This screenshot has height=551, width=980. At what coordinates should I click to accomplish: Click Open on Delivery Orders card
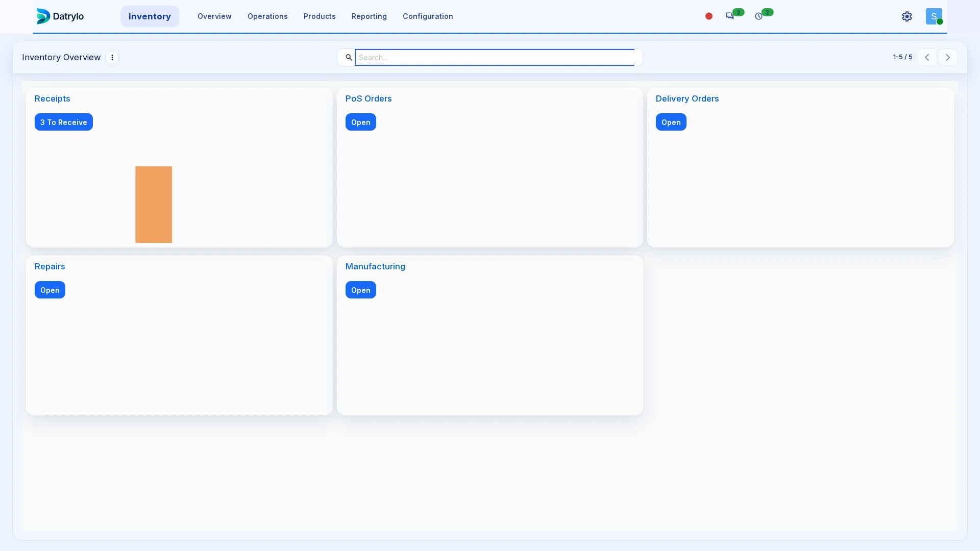(671, 122)
